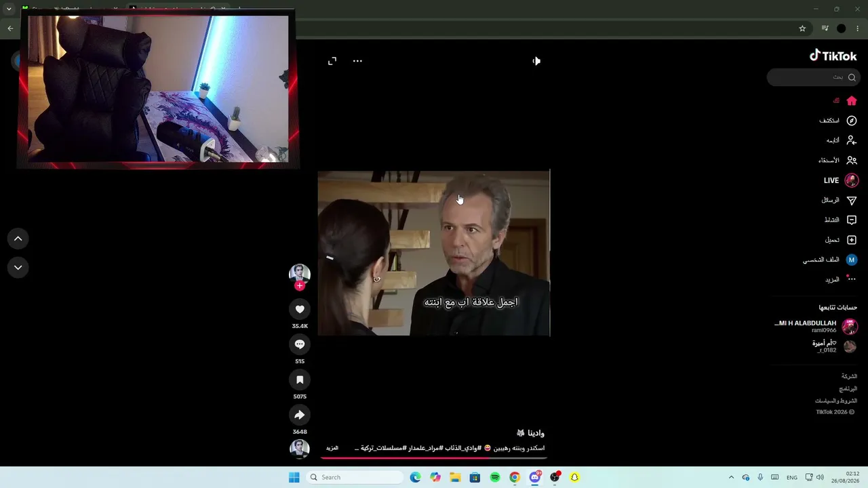Open the Profile (الملف الشخصي) sidebar item

click(x=830, y=260)
